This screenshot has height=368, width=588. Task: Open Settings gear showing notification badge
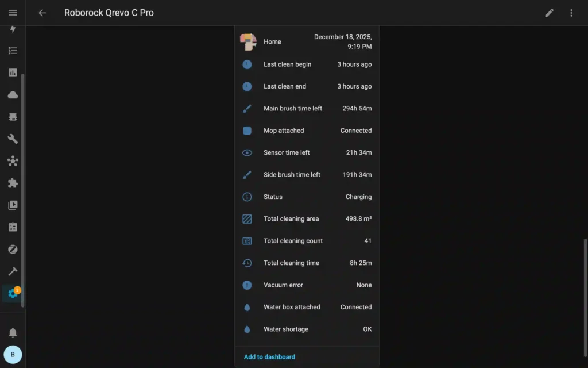(x=13, y=293)
